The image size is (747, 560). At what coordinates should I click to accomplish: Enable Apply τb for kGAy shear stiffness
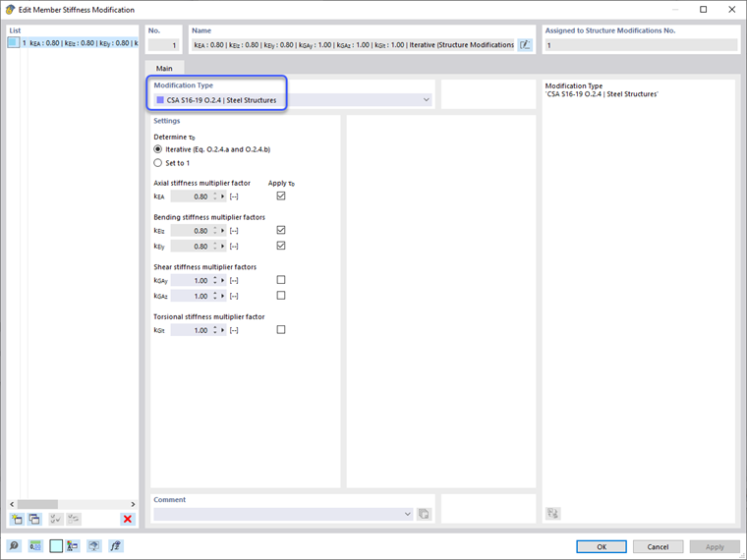click(x=281, y=280)
